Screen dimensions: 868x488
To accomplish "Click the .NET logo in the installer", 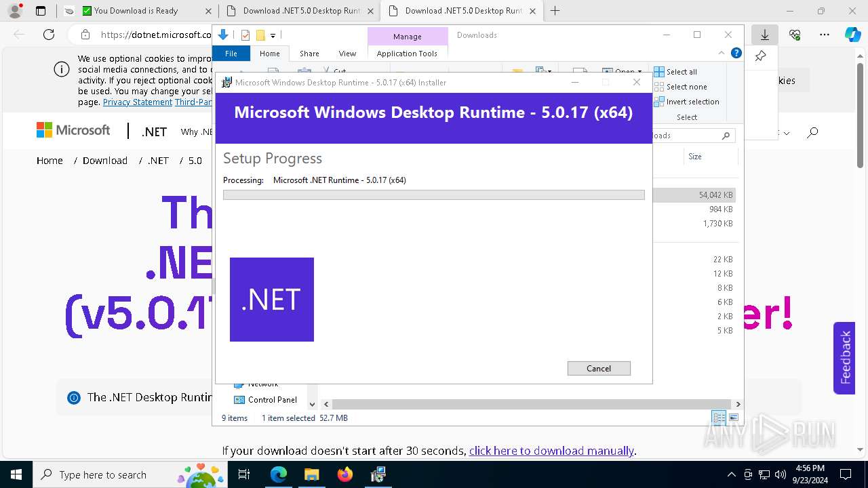I will [x=272, y=299].
